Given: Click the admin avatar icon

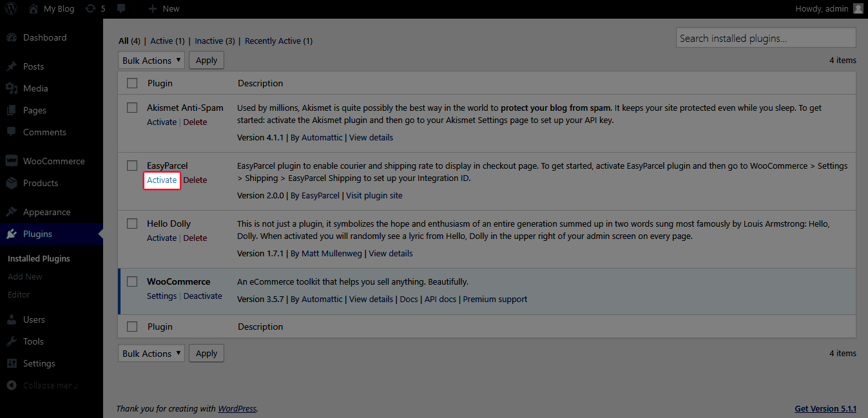Looking at the screenshot, I should [x=858, y=8].
